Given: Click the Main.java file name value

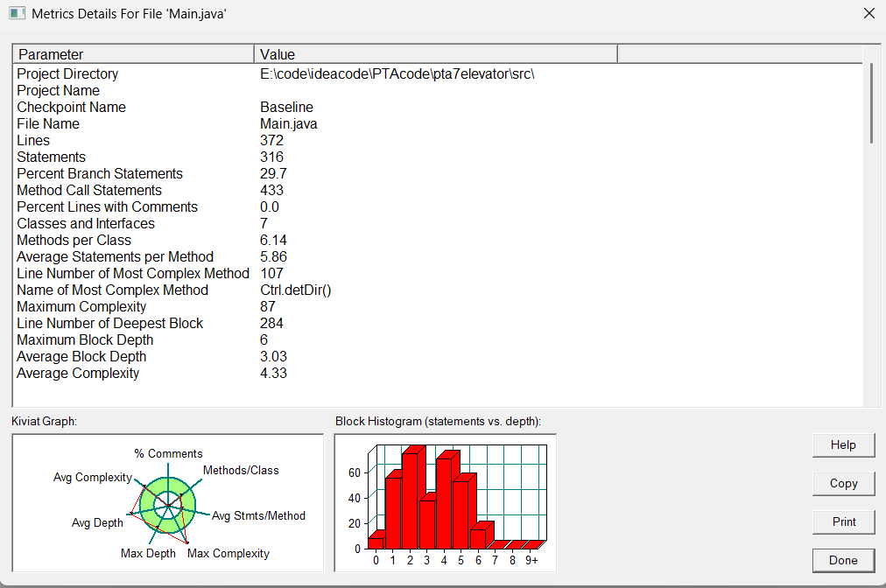Looking at the screenshot, I should click(289, 123).
